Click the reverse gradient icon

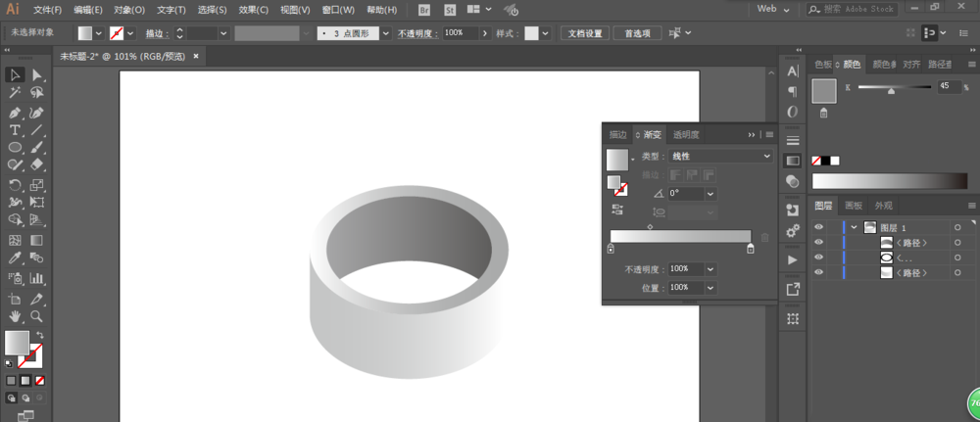point(617,209)
